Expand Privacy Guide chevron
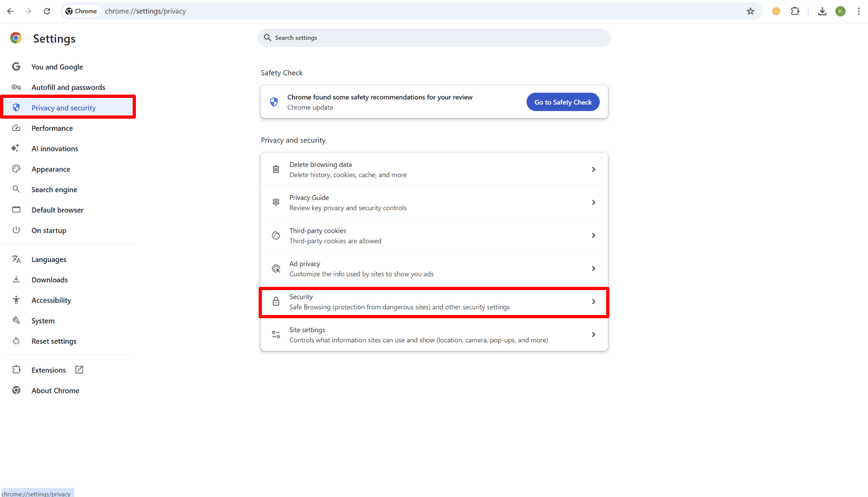868x497 pixels. 593,202
